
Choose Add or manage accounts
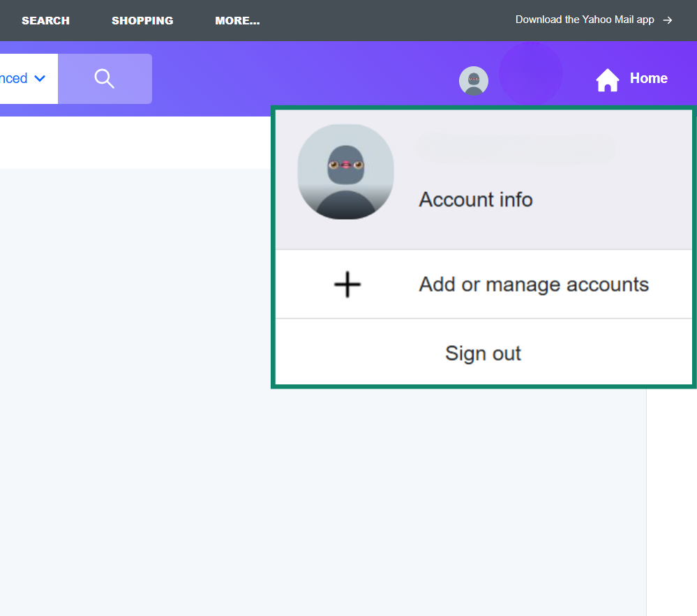(533, 284)
